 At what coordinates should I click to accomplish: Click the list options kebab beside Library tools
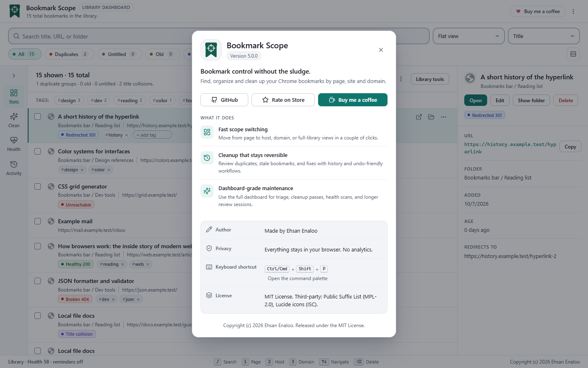tap(401, 79)
